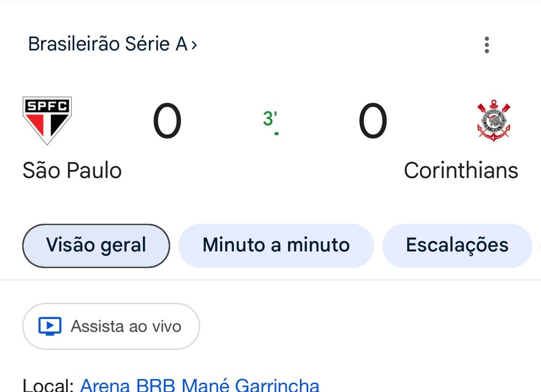The width and height of the screenshot is (541, 392).
Task: Click the TV play icon
Action: tap(50, 326)
